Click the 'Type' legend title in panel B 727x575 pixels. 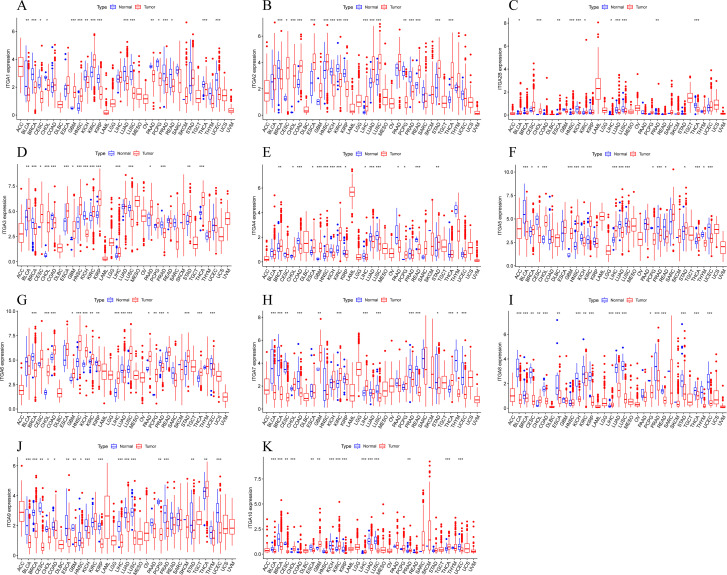tap(348, 7)
